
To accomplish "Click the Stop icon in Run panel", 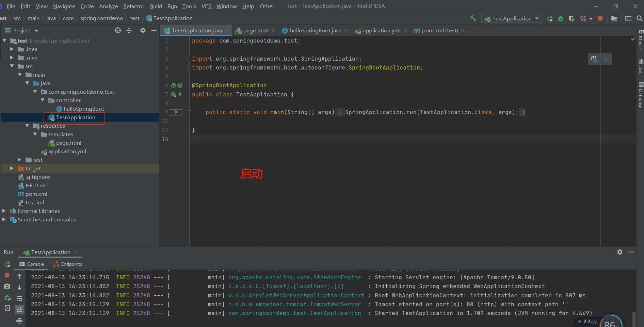I will click(7, 275).
